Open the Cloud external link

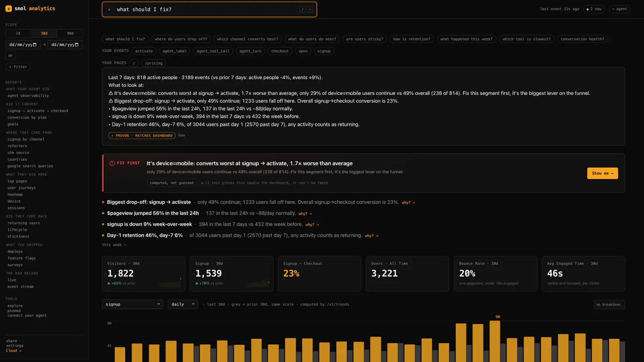click(x=14, y=351)
